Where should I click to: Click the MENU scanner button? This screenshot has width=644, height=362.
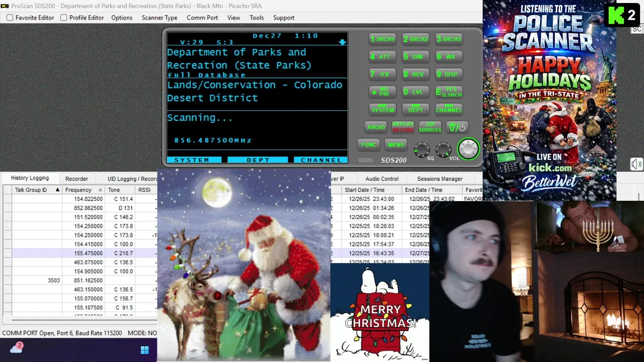click(x=396, y=145)
